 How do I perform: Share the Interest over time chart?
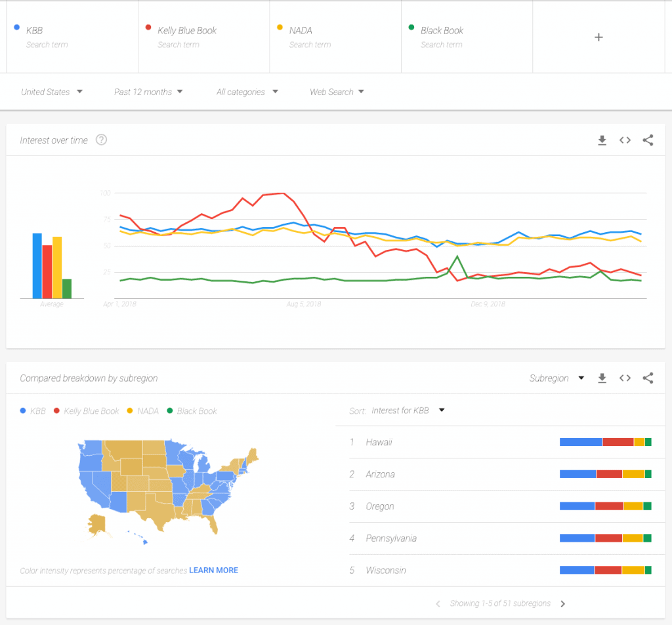pyautogui.click(x=648, y=140)
